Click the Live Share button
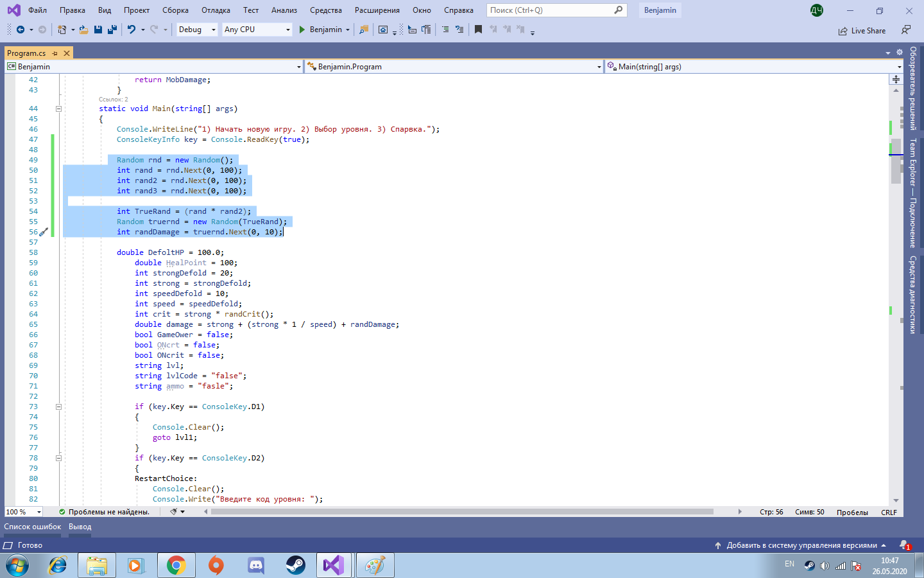This screenshot has width=924, height=578. tap(862, 31)
